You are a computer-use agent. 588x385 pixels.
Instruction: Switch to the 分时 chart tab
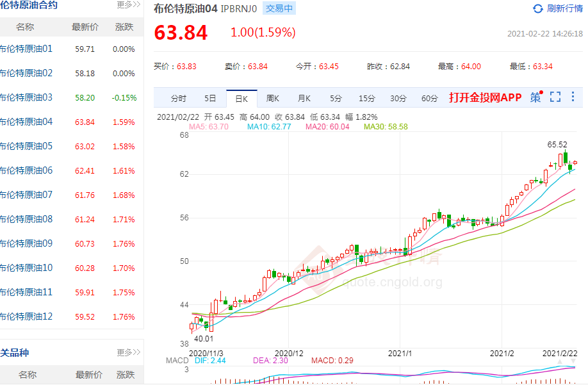[x=178, y=99]
